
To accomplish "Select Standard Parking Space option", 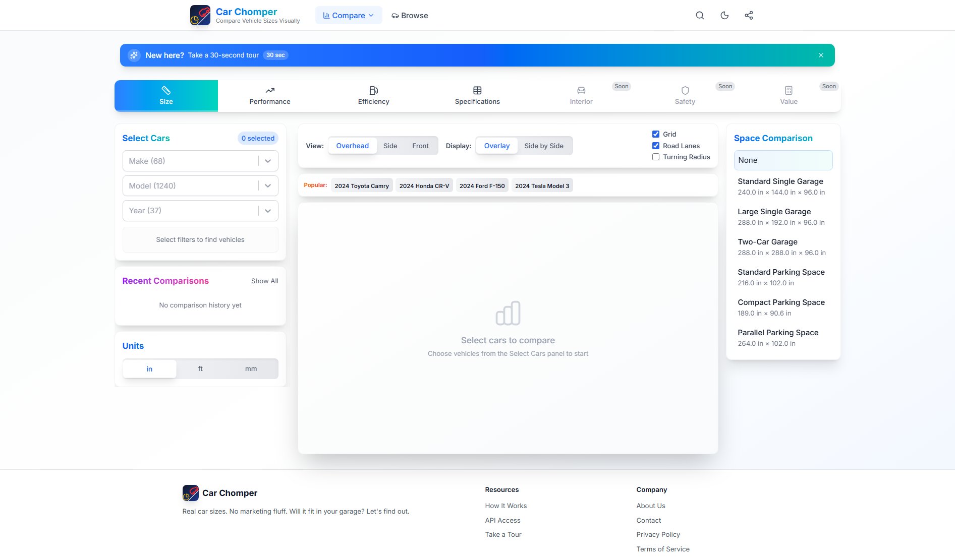I will (x=783, y=277).
